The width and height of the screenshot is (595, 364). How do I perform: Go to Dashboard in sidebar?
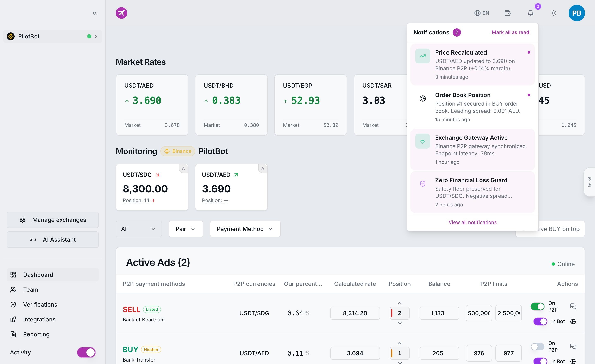click(x=52, y=275)
